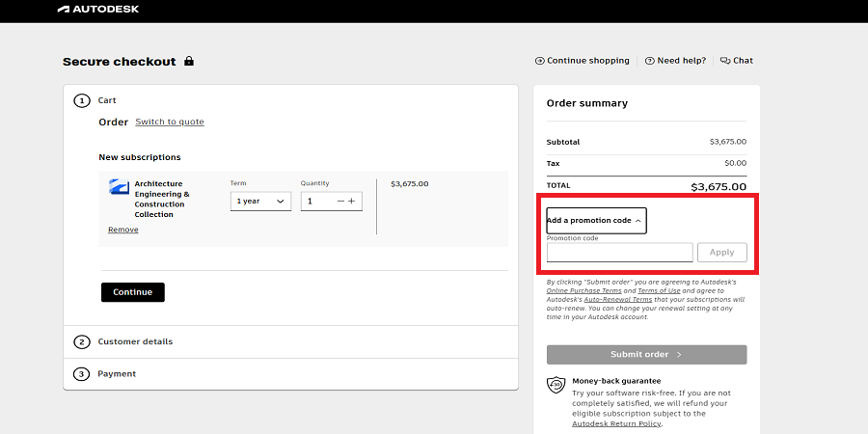868x434 pixels.
Task: Open the Autodesk Return Policy link
Action: [x=616, y=423]
